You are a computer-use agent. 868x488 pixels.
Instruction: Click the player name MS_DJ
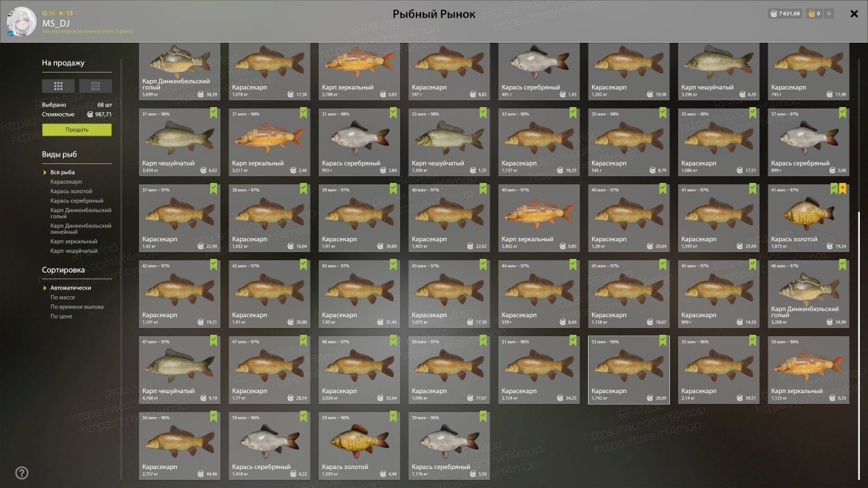tap(56, 23)
